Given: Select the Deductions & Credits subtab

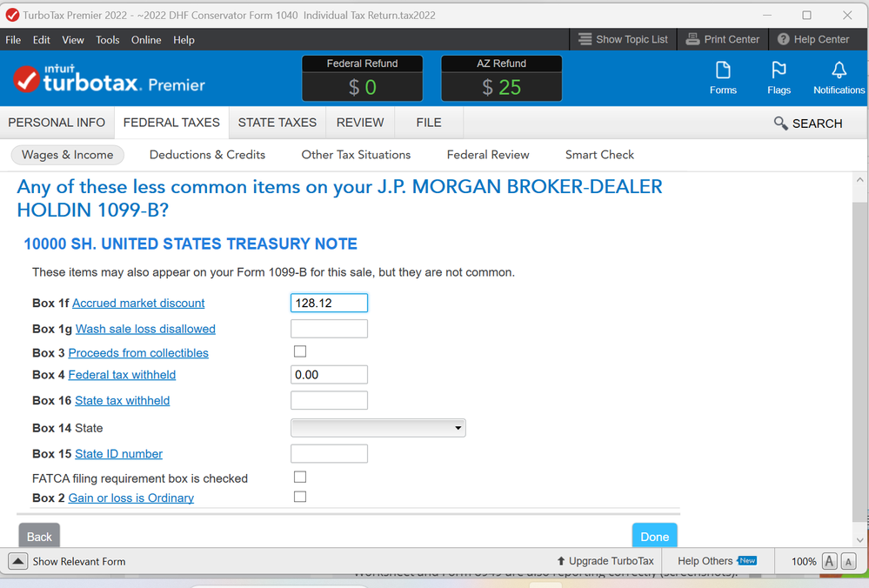Looking at the screenshot, I should click(207, 155).
